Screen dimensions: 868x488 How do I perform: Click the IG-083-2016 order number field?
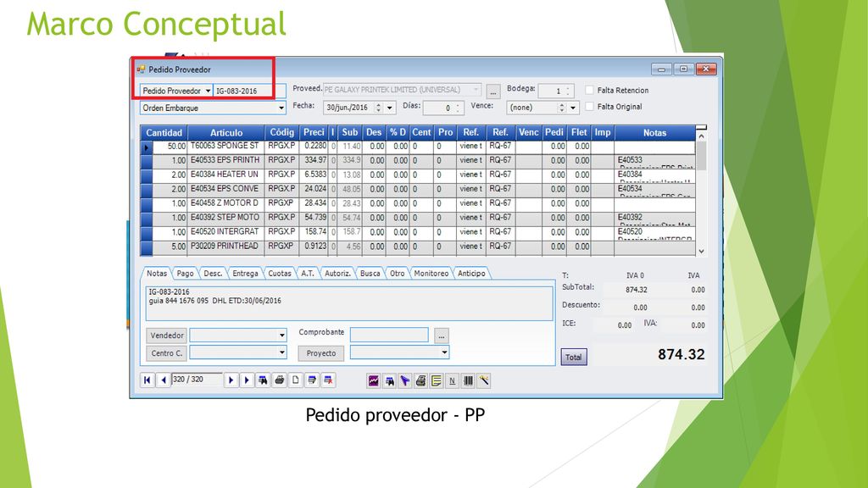pyautogui.click(x=249, y=91)
